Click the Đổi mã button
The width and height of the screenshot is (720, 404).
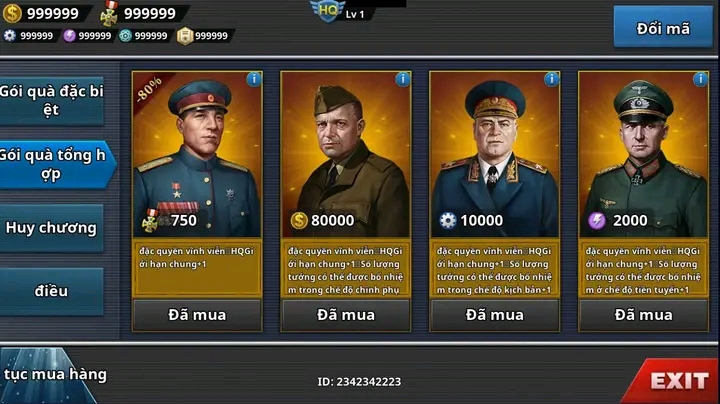pyautogui.click(x=663, y=28)
